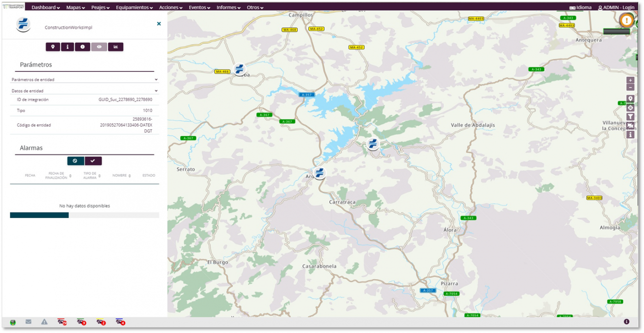Click the 'Alarmas' section heading
Viewport: 644px width, 333px height.
tap(31, 148)
